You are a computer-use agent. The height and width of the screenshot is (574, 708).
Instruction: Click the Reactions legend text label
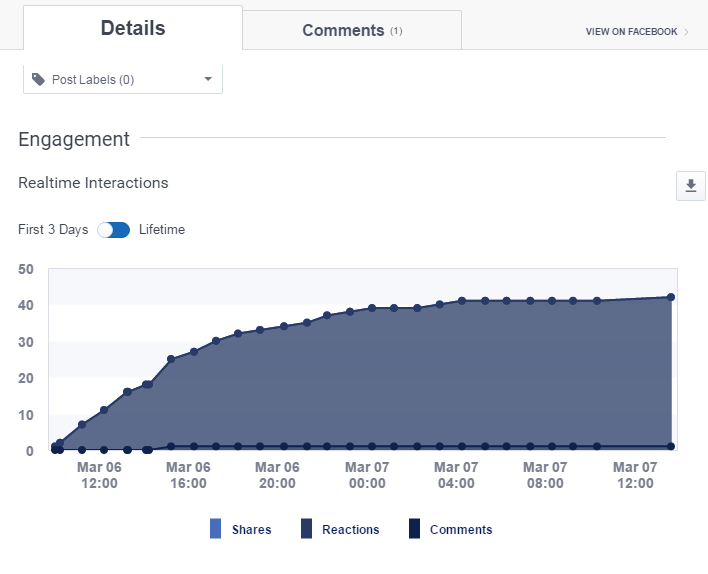350,530
